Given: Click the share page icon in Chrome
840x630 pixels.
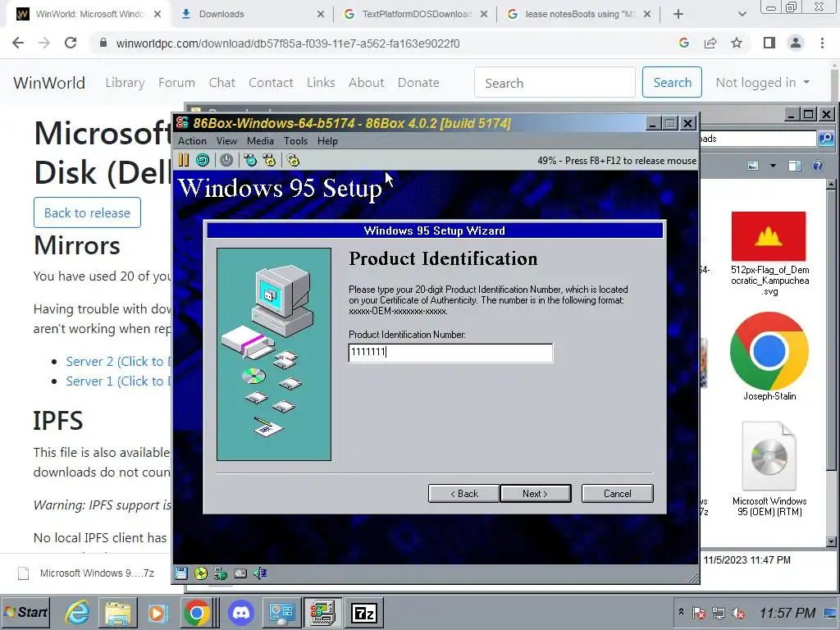Looking at the screenshot, I should pyautogui.click(x=710, y=43).
